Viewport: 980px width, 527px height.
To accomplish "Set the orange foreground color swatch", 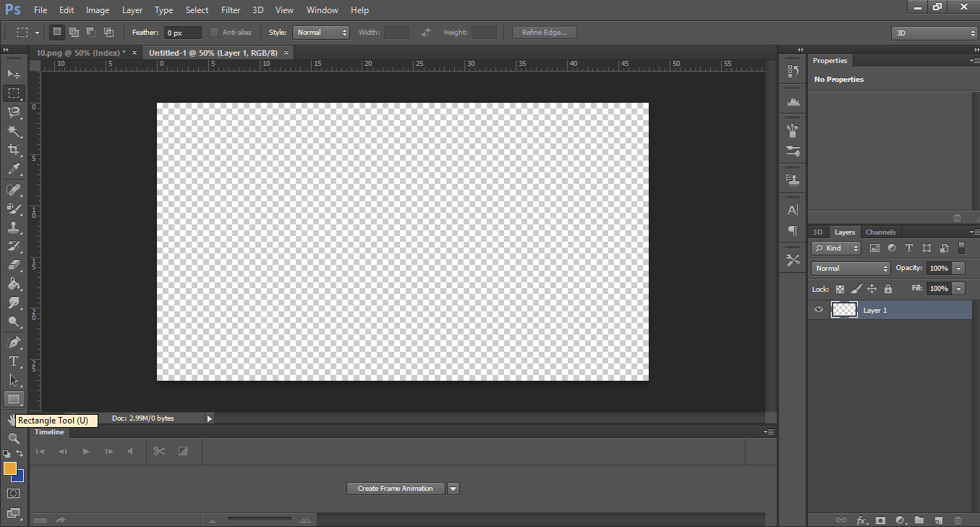I will tap(10, 468).
